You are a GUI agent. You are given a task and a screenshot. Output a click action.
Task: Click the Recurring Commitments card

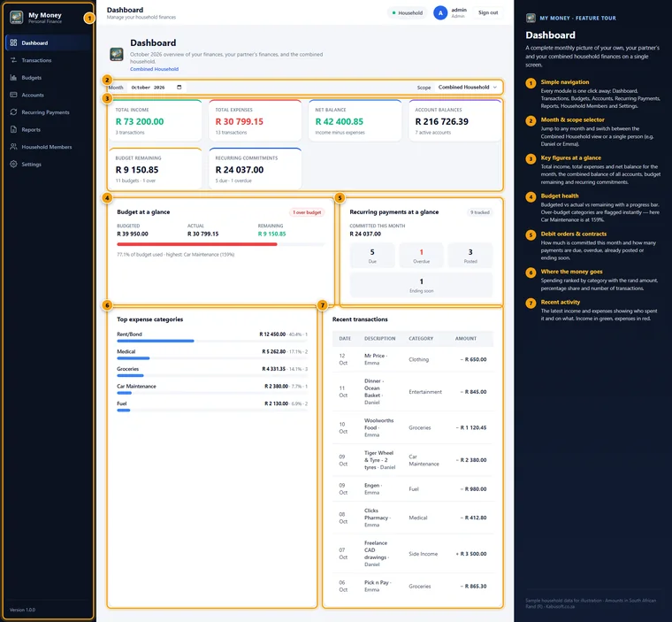pyautogui.click(x=255, y=169)
